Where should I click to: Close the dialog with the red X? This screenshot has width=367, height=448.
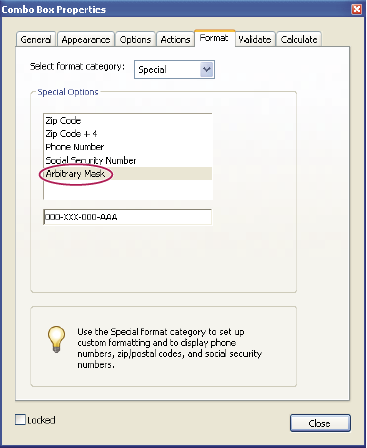click(x=357, y=9)
